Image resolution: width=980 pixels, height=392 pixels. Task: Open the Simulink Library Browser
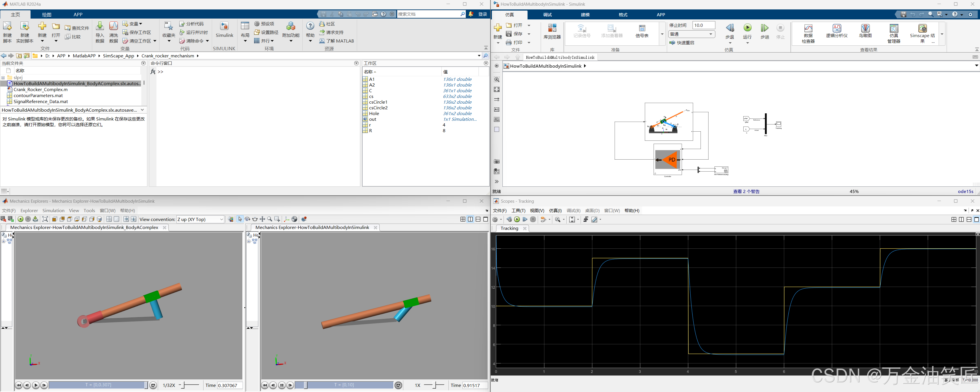coord(552,32)
